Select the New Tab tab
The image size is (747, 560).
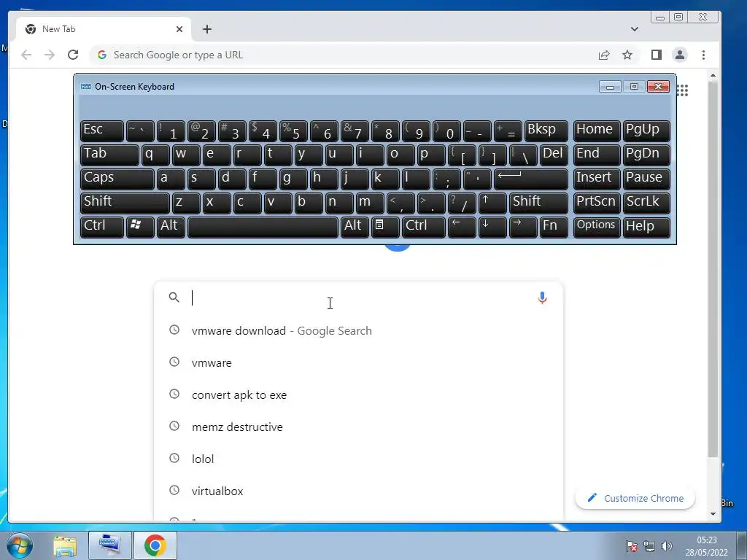pyautogui.click(x=104, y=29)
